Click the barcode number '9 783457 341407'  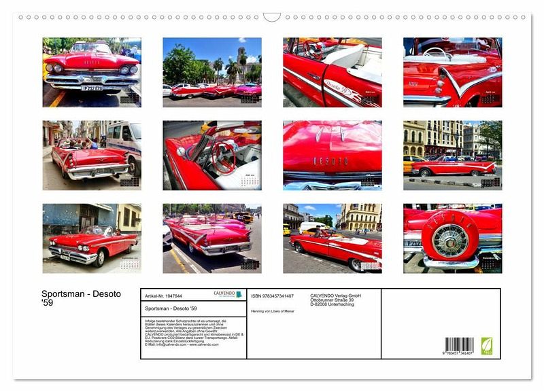click(457, 353)
